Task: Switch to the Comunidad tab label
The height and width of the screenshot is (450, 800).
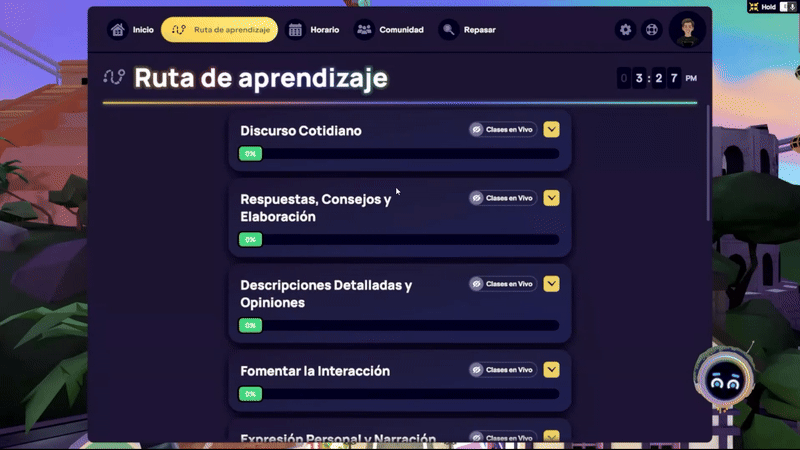Action: pyautogui.click(x=401, y=30)
